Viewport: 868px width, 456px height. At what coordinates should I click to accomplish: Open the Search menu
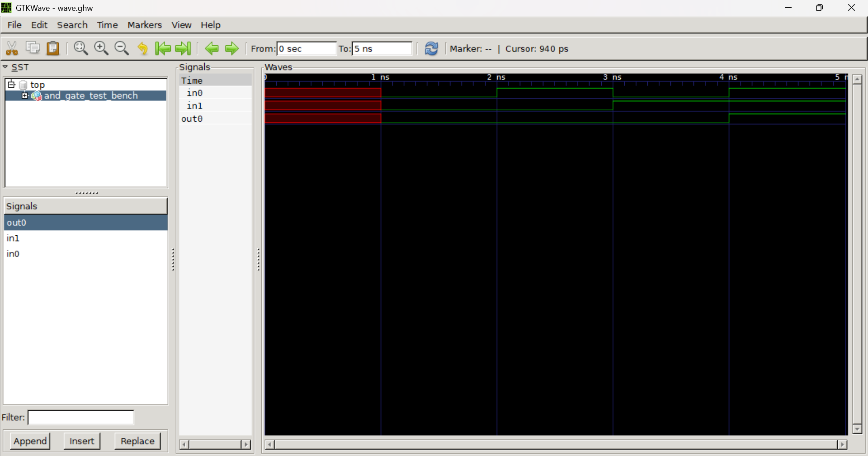pos(72,25)
